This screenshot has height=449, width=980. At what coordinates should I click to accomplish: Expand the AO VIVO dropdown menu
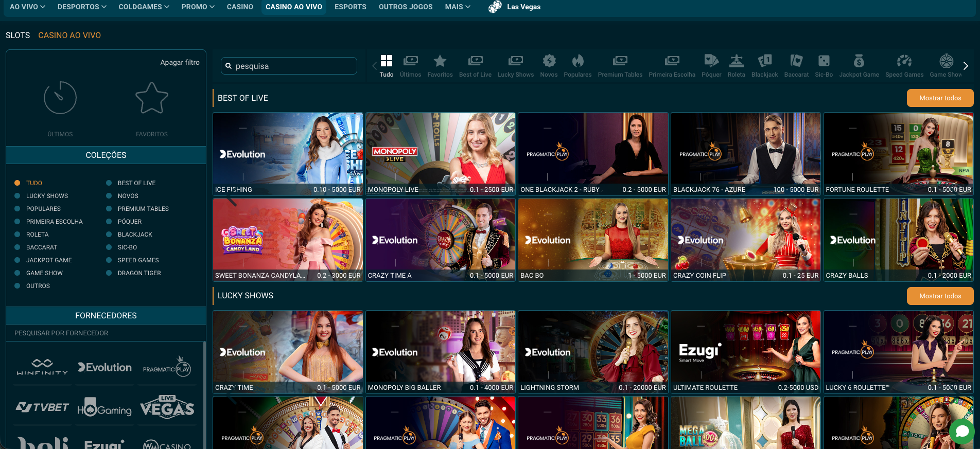point(27,7)
